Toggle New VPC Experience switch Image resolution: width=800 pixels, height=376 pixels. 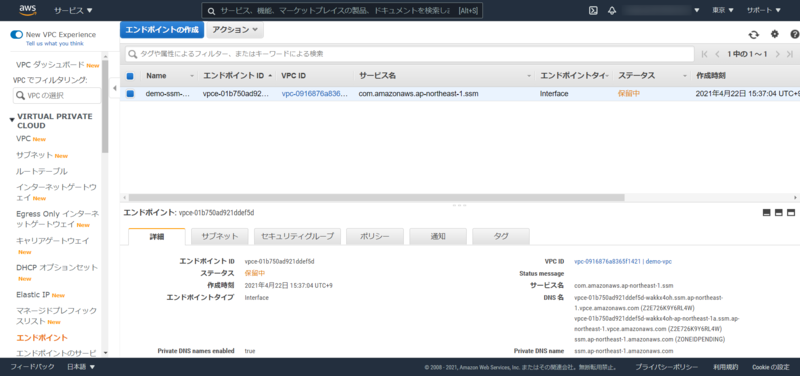tap(17, 35)
